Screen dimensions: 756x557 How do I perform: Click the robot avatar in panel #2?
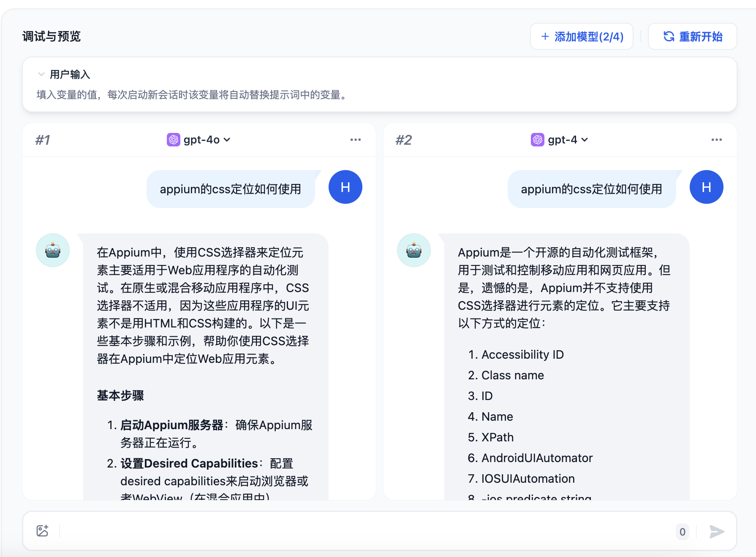[x=414, y=250]
